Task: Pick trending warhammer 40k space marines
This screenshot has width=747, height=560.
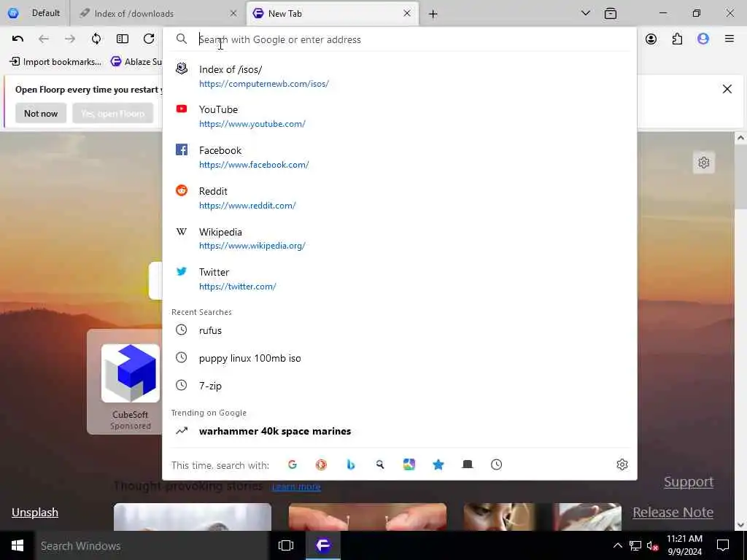Action: 399,431
